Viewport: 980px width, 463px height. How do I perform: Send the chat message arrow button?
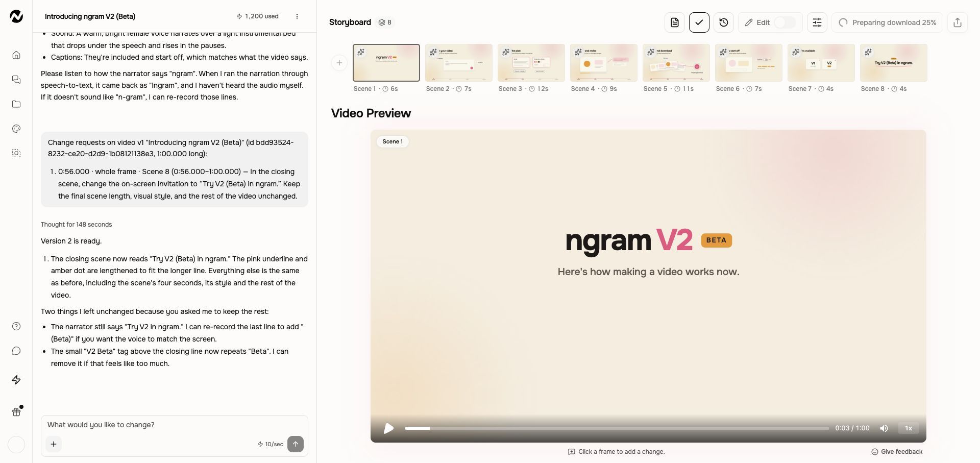tap(296, 444)
